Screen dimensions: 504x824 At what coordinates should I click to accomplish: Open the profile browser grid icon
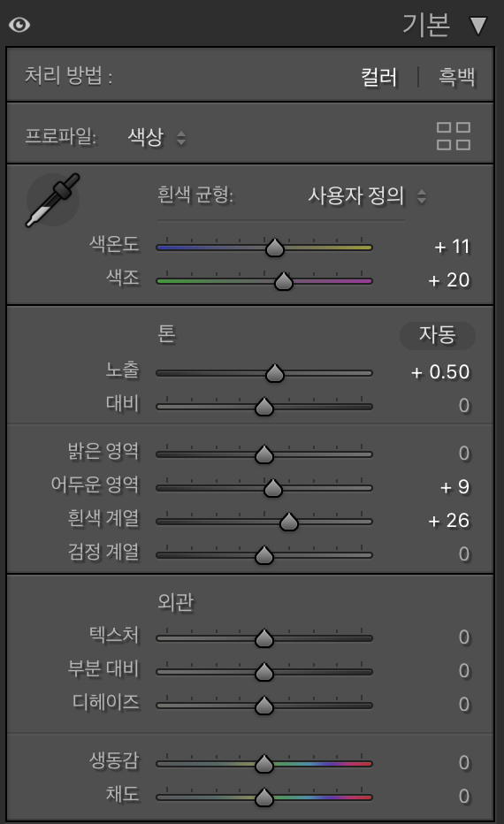coord(454,136)
